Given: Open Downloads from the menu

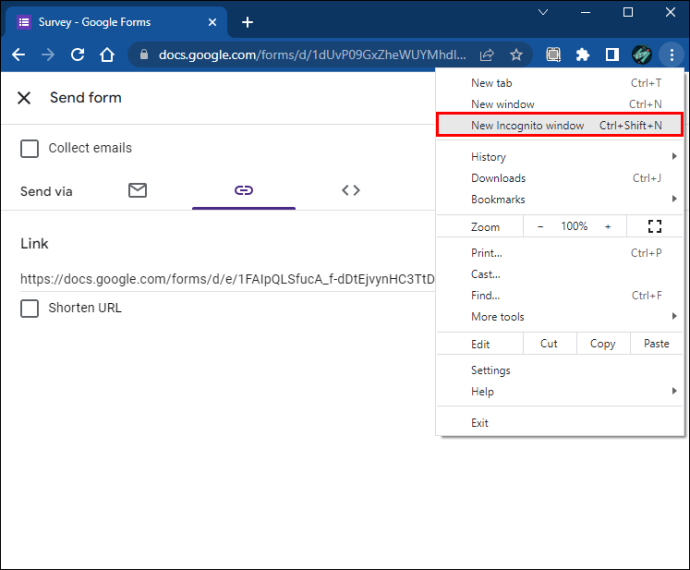Looking at the screenshot, I should [560, 178].
